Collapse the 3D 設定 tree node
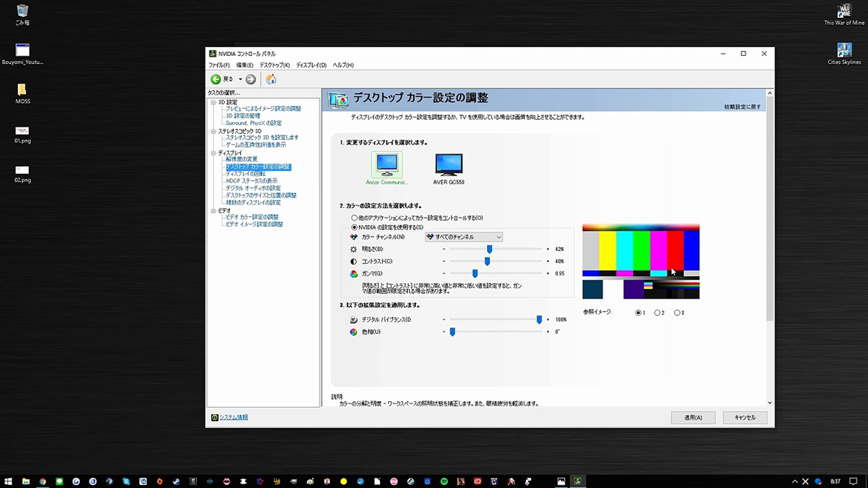Image resolution: width=868 pixels, height=488 pixels. coord(213,102)
